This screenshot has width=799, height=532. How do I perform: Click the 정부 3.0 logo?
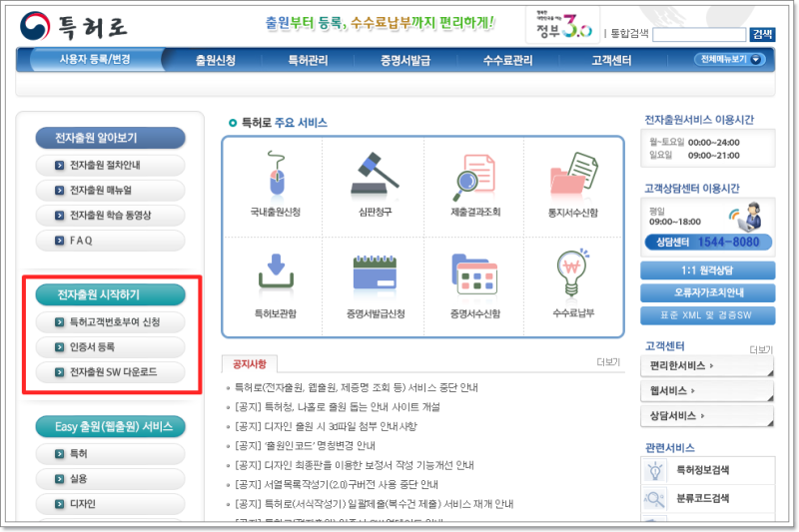point(563,26)
